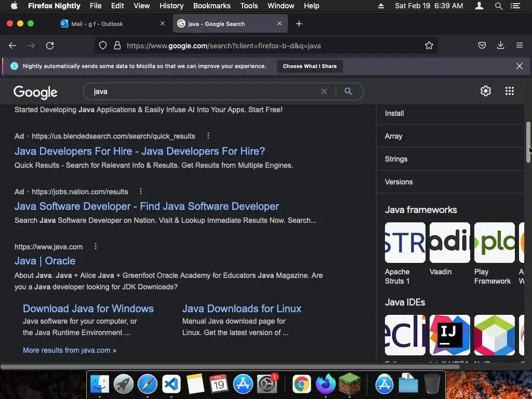Open the Play Framework thumbnail

[495, 243]
